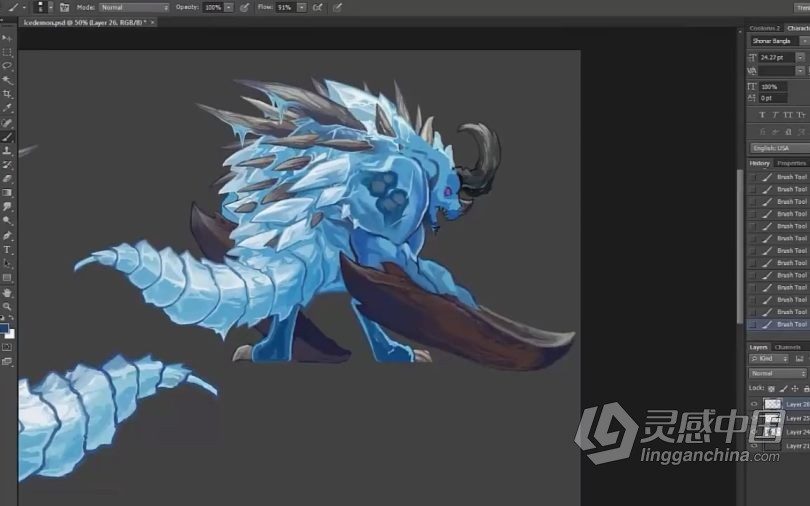Select the Eraser tool

point(7,179)
